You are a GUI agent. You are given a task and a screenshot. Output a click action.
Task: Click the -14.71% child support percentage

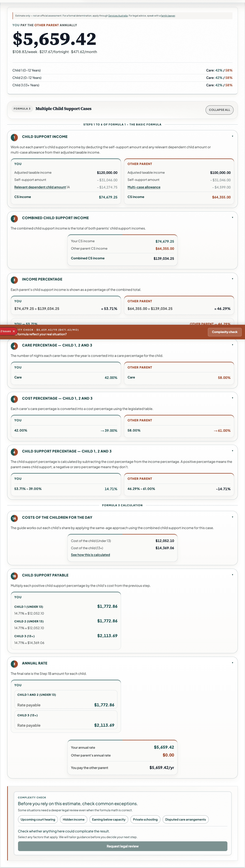coord(223,489)
